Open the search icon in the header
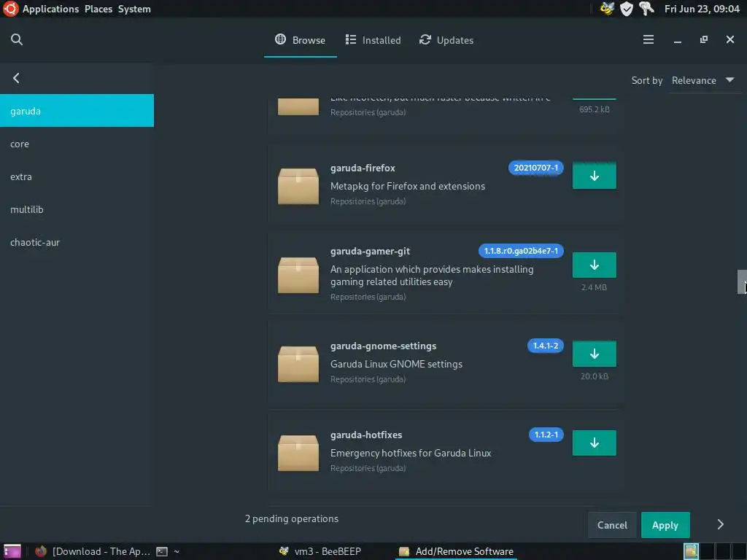Image resolution: width=747 pixels, height=560 pixels. point(17,39)
